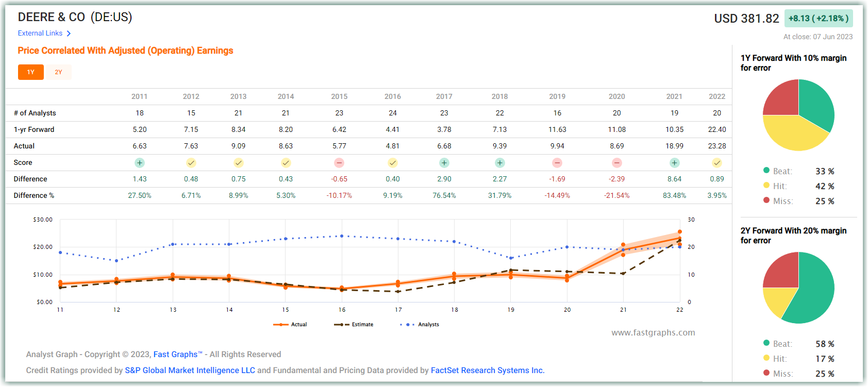Click the 2019 red minus score icon
Viewport: 868px width, 387px height.
(x=557, y=163)
